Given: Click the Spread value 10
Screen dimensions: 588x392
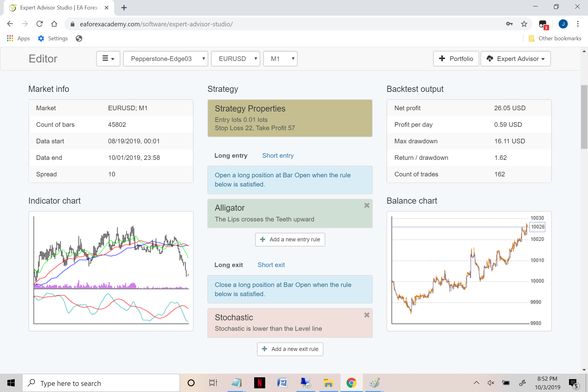Looking at the screenshot, I should 112,174.
